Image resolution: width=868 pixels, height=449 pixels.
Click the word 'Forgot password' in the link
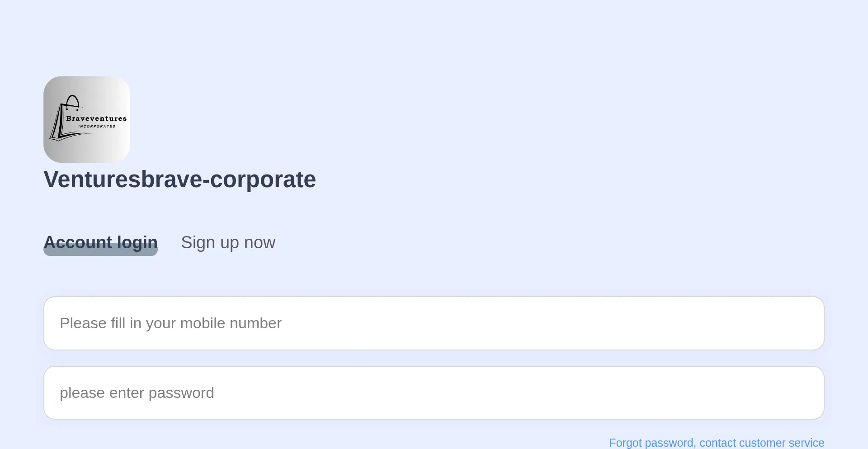click(650, 443)
